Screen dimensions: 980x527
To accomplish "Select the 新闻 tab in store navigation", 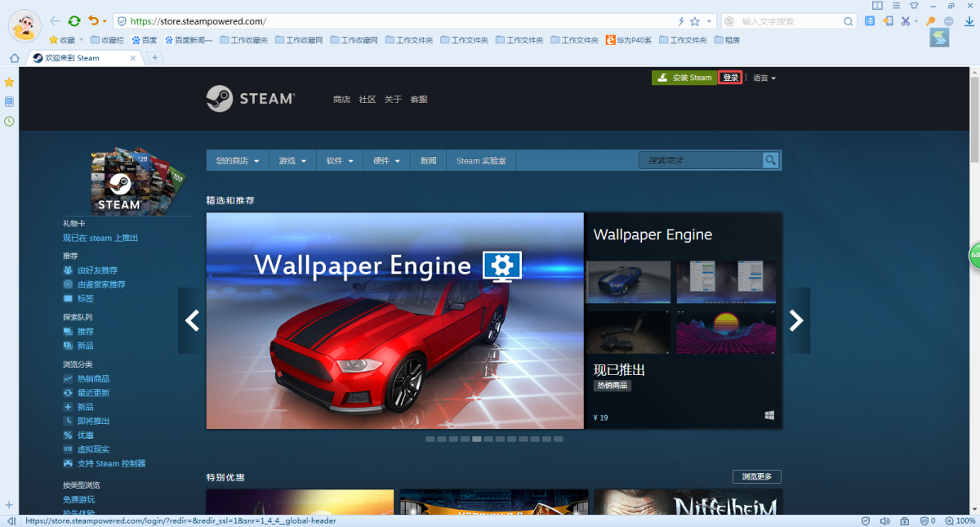I will pyautogui.click(x=428, y=161).
